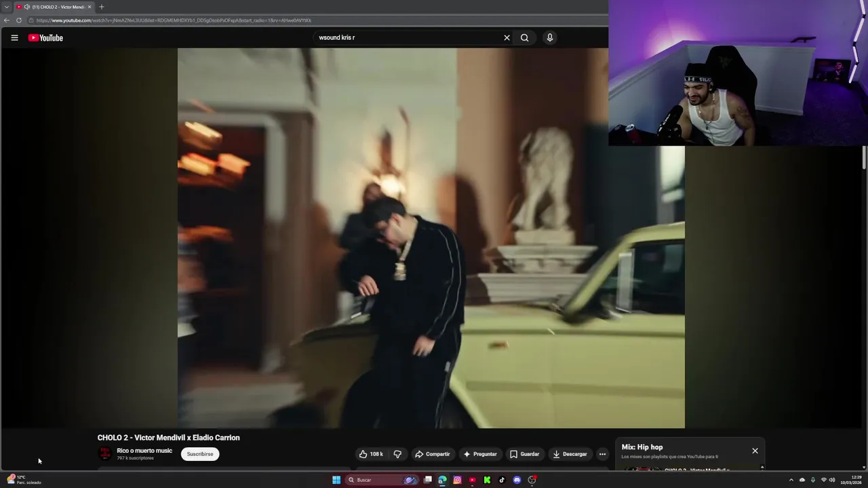Image resolution: width=868 pixels, height=488 pixels.
Task: Open Discord from the taskbar
Action: (517, 480)
